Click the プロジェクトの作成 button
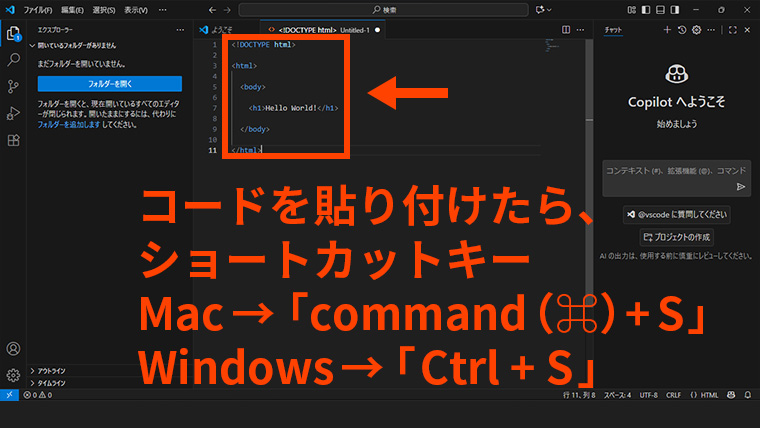This screenshot has width=760, height=428. (x=676, y=237)
